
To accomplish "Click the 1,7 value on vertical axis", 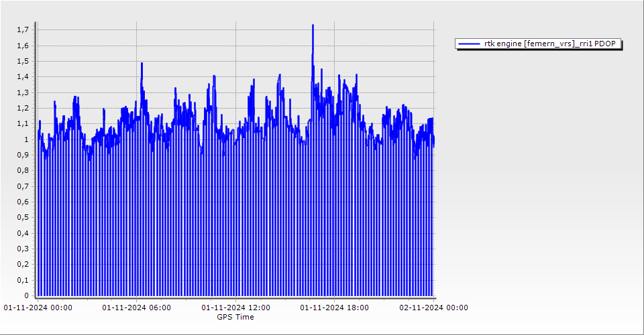I will (x=22, y=30).
